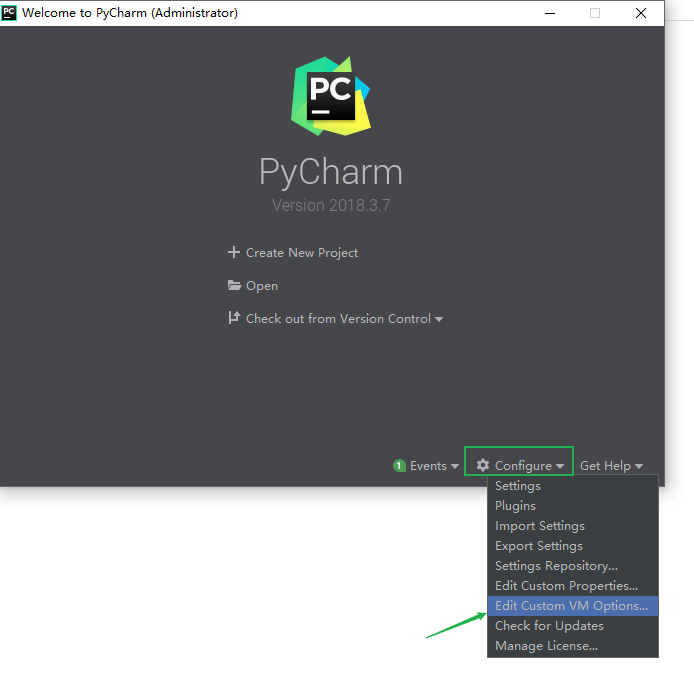Screen dimensions: 694x675
Task: Open an existing project
Action: 253,286
